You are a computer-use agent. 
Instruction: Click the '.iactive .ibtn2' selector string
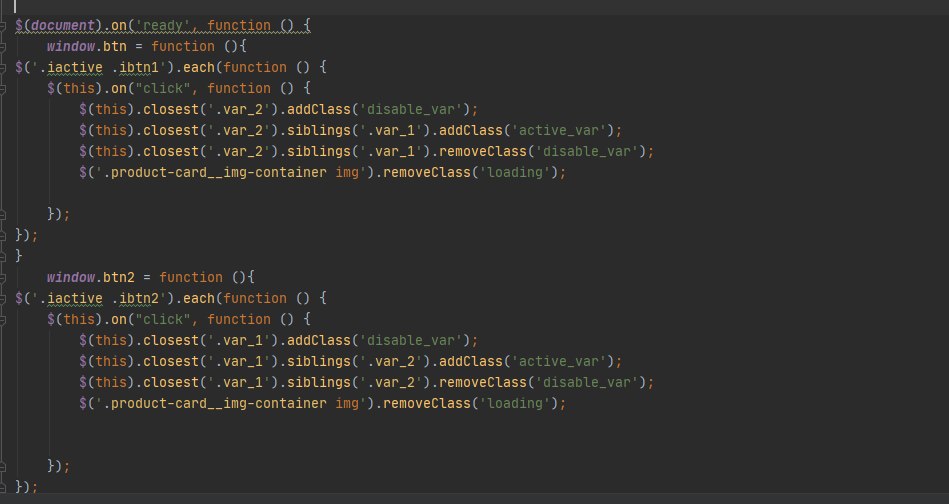coord(99,299)
